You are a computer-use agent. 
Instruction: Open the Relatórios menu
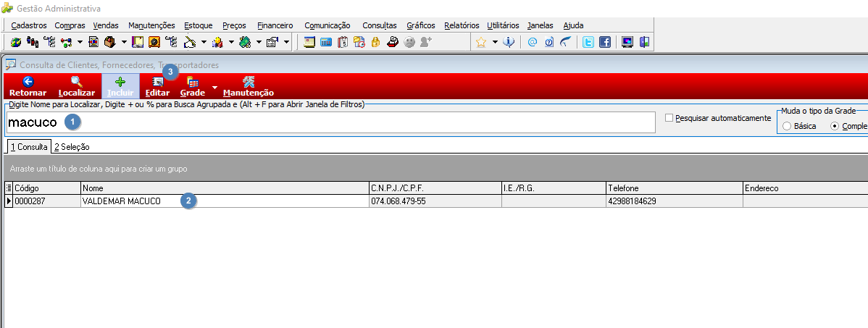coord(462,25)
